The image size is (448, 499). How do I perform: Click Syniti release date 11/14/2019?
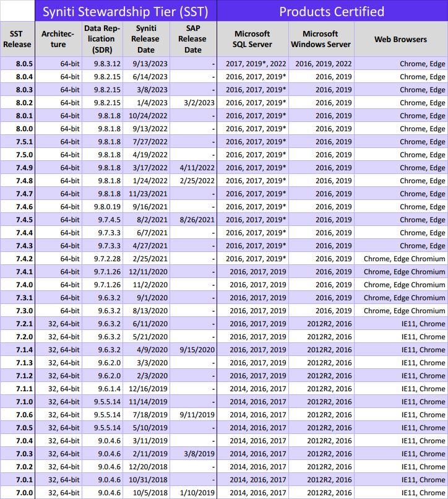tap(148, 402)
